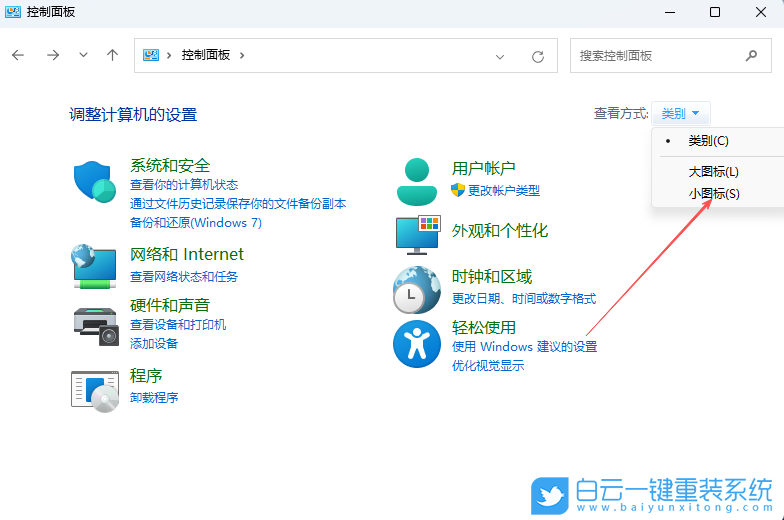Viewport: 784px width, 520px height.
Task: Click the Back navigation arrow
Action: (x=18, y=55)
